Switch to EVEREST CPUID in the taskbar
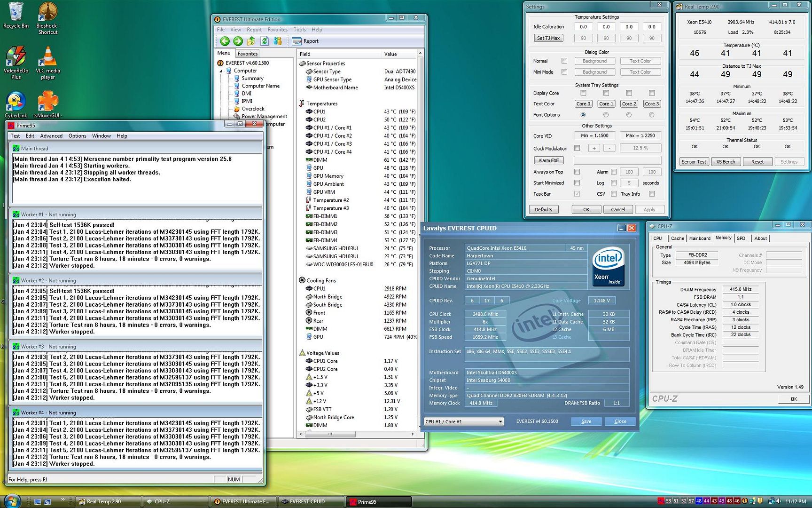Image resolution: width=812 pixels, height=508 pixels. (311, 501)
